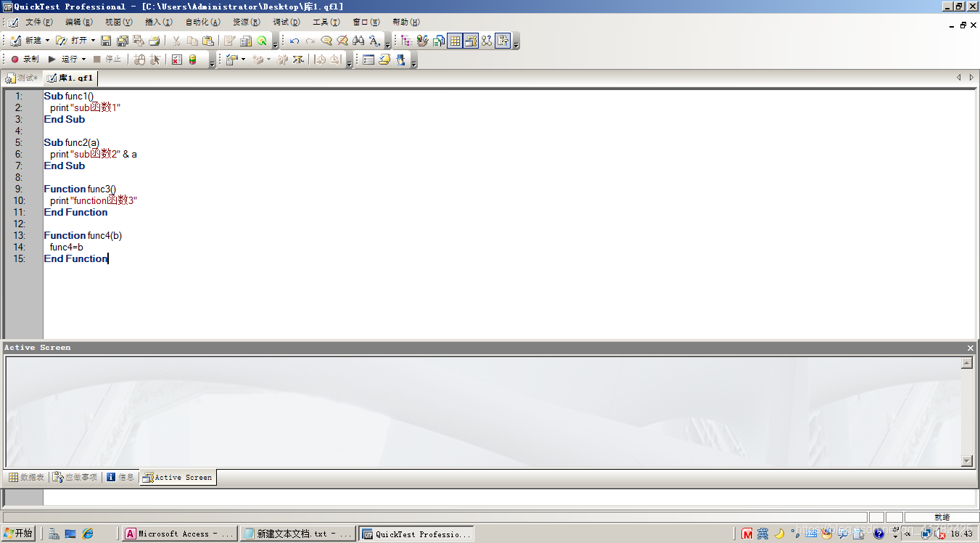
Task: Click the Find binoculars icon
Action: point(358,41)
